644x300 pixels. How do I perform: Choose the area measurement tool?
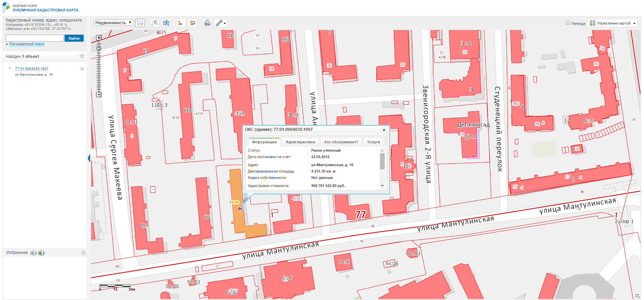192,23
